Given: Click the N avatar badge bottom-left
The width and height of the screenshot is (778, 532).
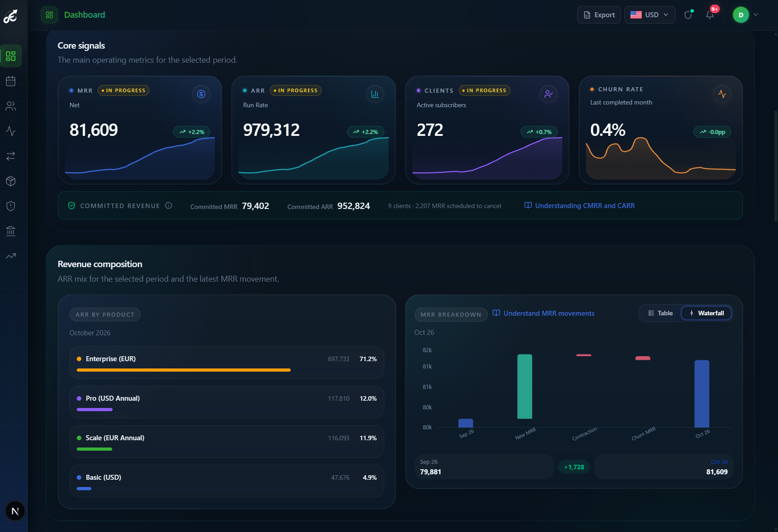Looking at the screenshot, I should click(x=15, y=511).
